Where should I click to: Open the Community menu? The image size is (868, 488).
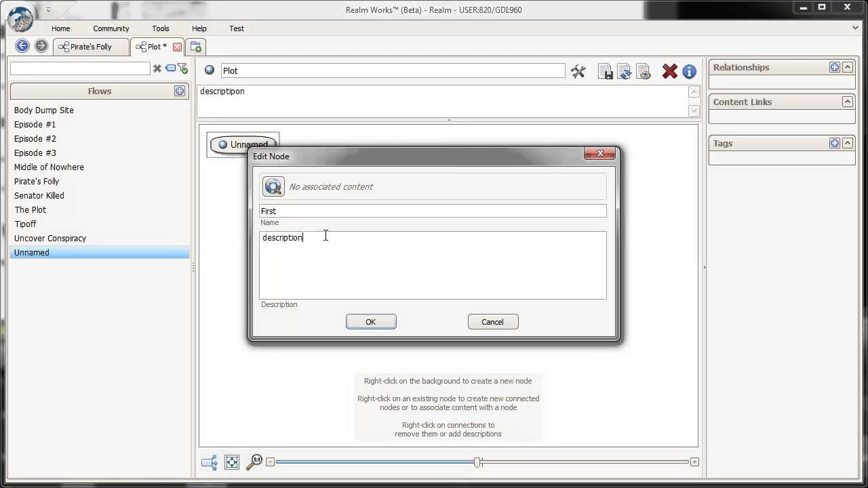pyautogui.click(x=111, y=28)
